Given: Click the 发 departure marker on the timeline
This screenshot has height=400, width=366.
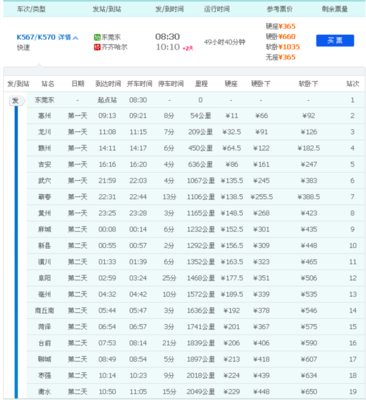Looking at the screenshot, I should coord(15,101).
